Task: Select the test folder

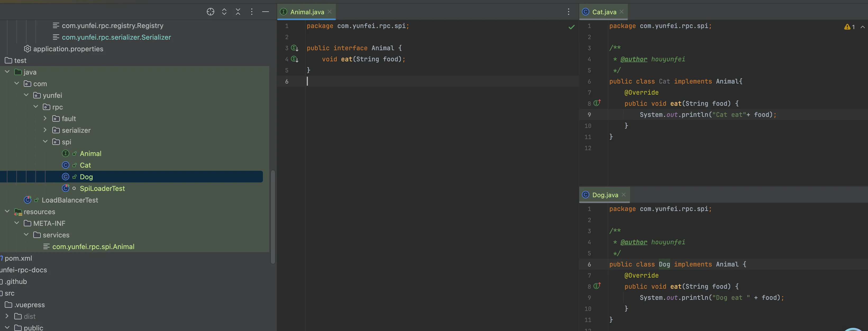Action: coord(20,61)
